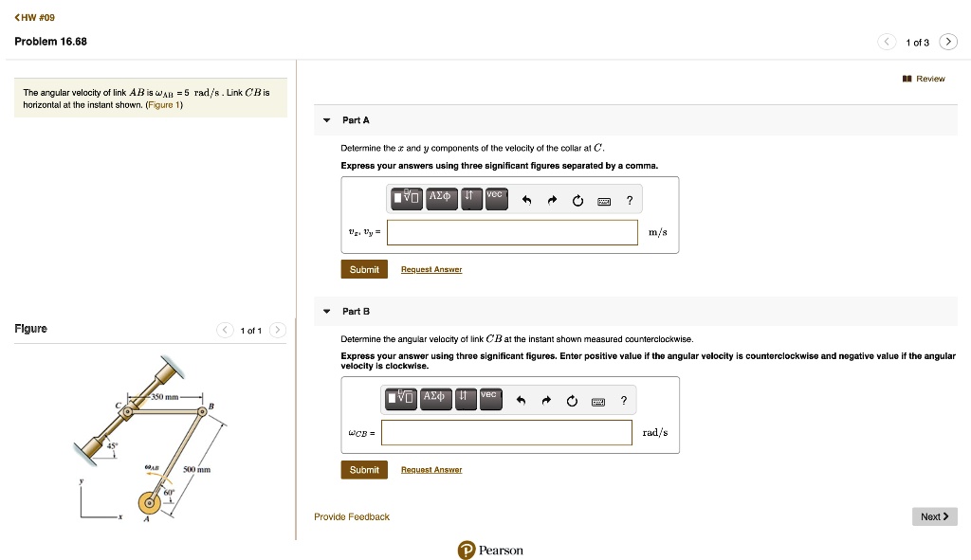Go back to HW #09 assignment

point(37,16)
